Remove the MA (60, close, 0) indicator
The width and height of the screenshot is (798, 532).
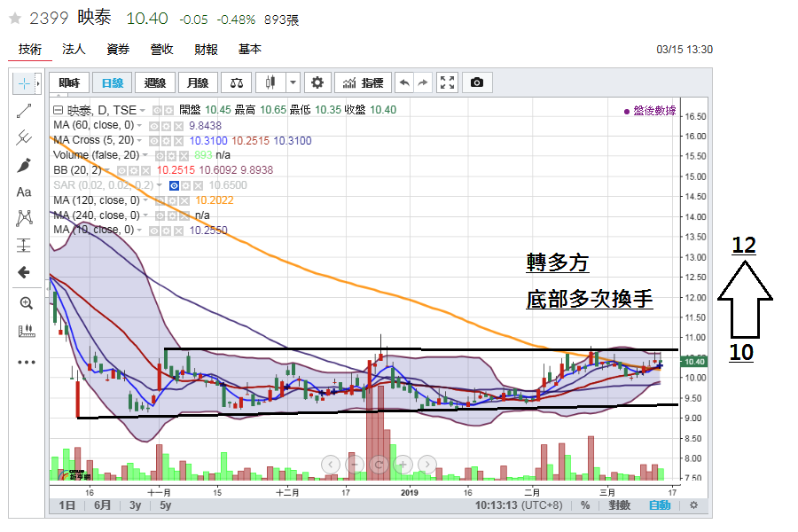178,126
